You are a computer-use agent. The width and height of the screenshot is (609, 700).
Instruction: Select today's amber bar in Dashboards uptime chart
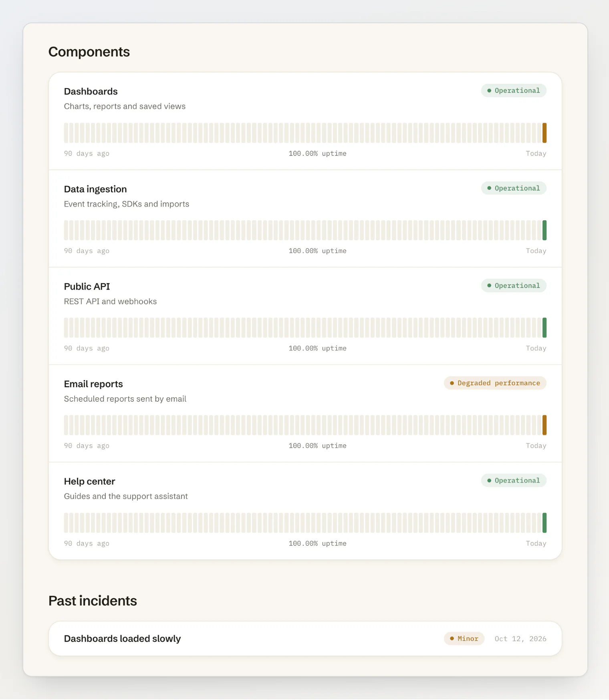(544, 133)
